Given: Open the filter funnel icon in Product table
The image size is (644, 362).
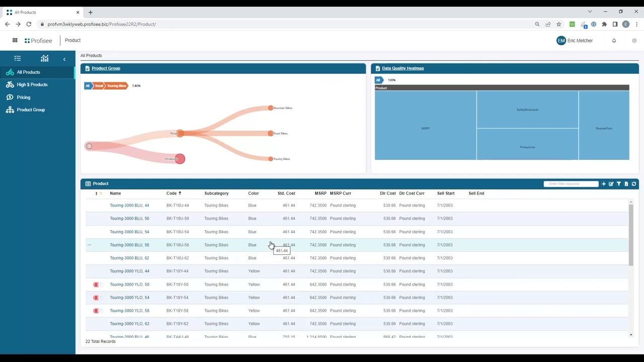Looking at the screenshot, I should tap(619, 184).
